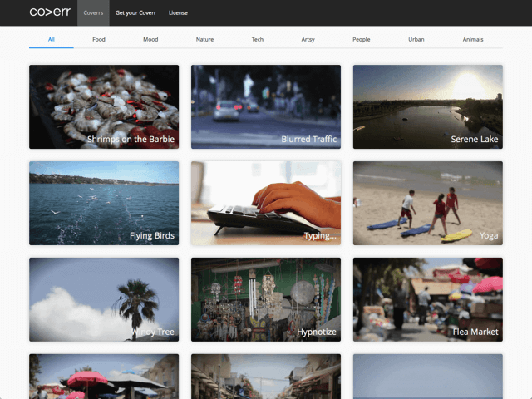Image resolution: width=532 pixels, height=399 pixels.
Task: Select the All category tab
Action: [52, 39]
